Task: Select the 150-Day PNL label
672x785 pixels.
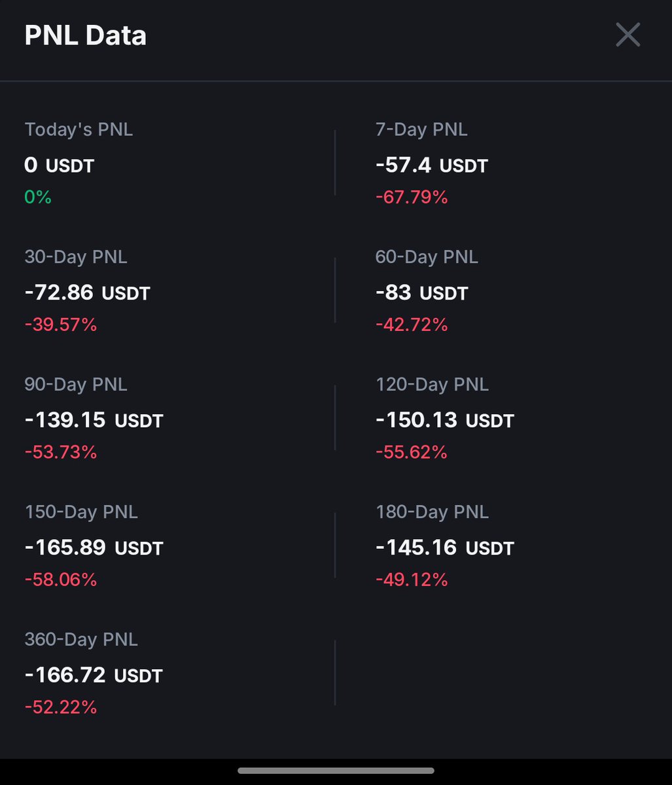Action: [81, 512]
